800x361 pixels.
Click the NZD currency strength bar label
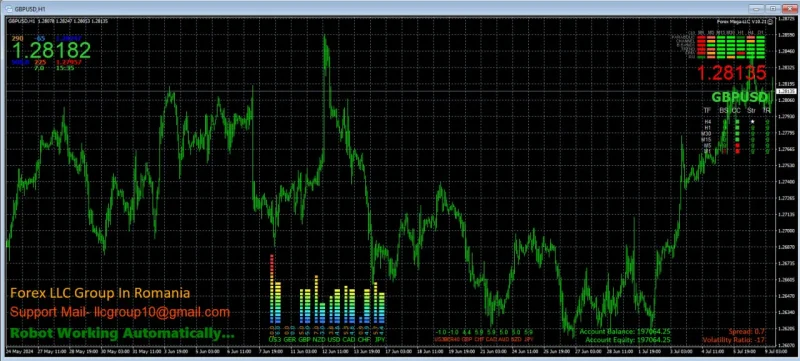tap(319, 339)
